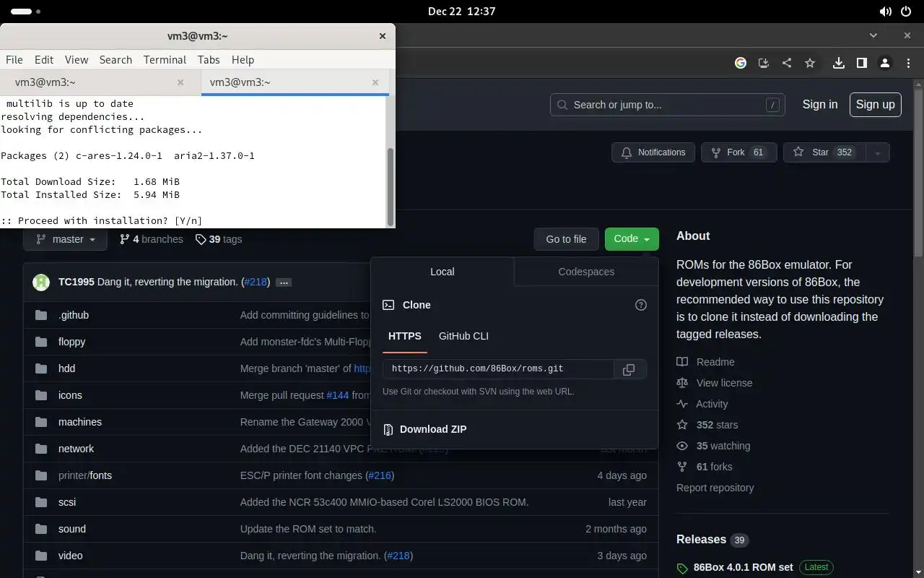Image resolution: width=924 pixels, height=578 pixels.
Task: Click the terminal icon beside Clone heading
Action: click(388, 305)
